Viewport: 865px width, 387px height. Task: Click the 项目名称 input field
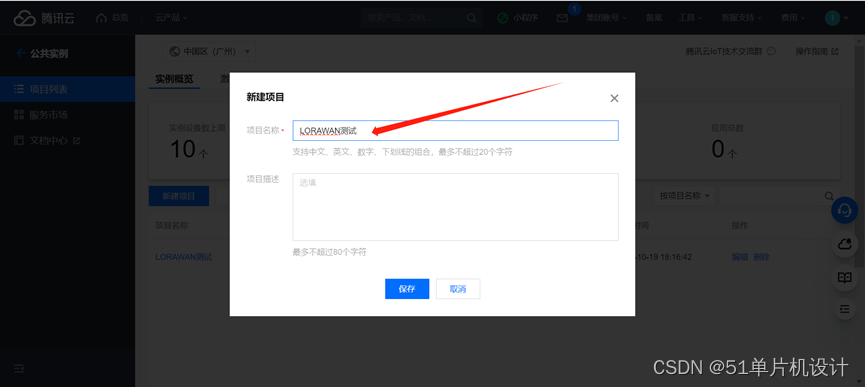(x=456, y=131)
